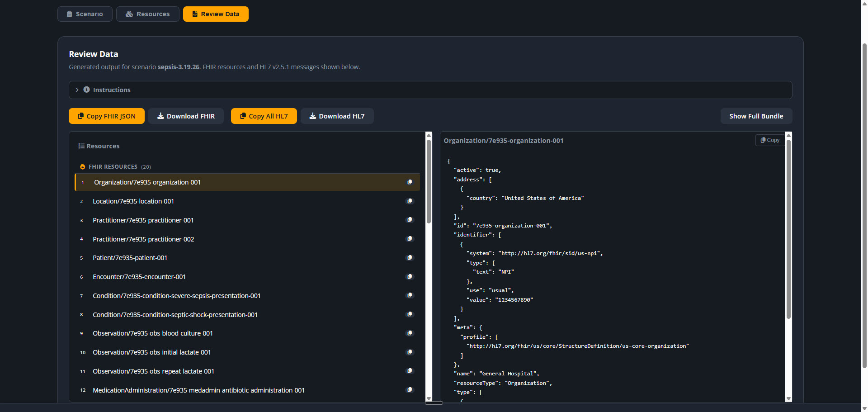868x412 pixels.
Task: Select Observation obs-repeat-lactate-001 resource
Action: tap(247, 371)
